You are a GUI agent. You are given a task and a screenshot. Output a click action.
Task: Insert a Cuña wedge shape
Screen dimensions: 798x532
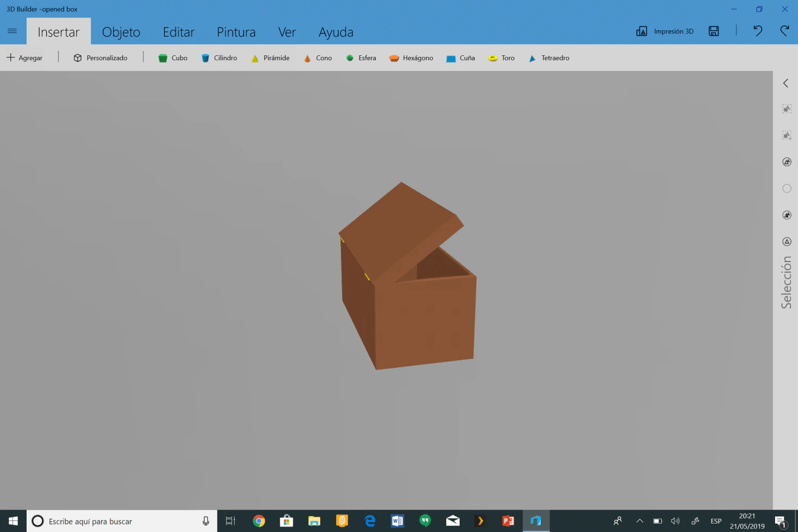461,58
